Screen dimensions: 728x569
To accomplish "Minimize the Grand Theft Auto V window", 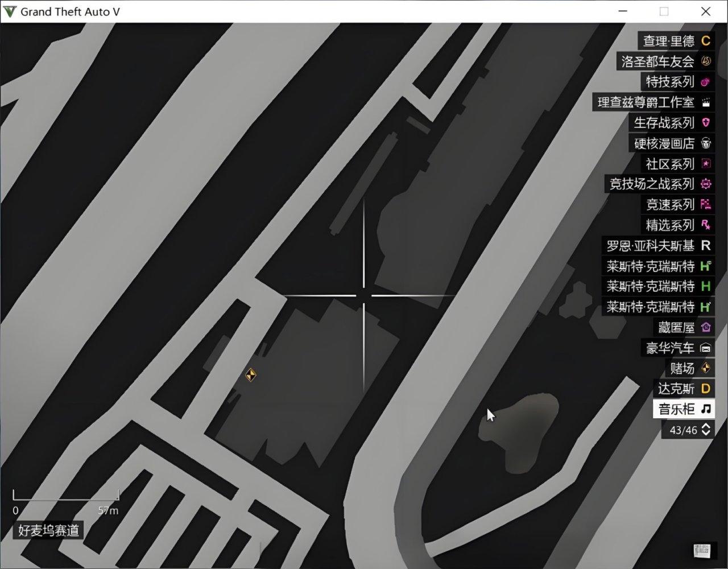I will point(623,11).
